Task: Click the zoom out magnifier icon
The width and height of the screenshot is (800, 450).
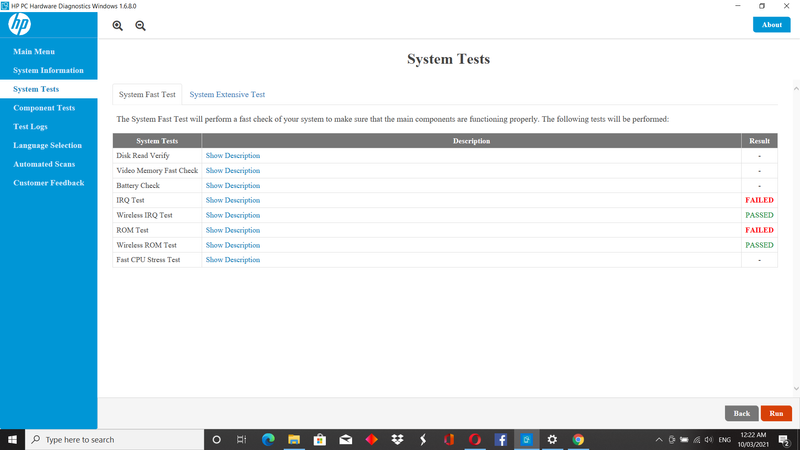Action: (140, 26)
